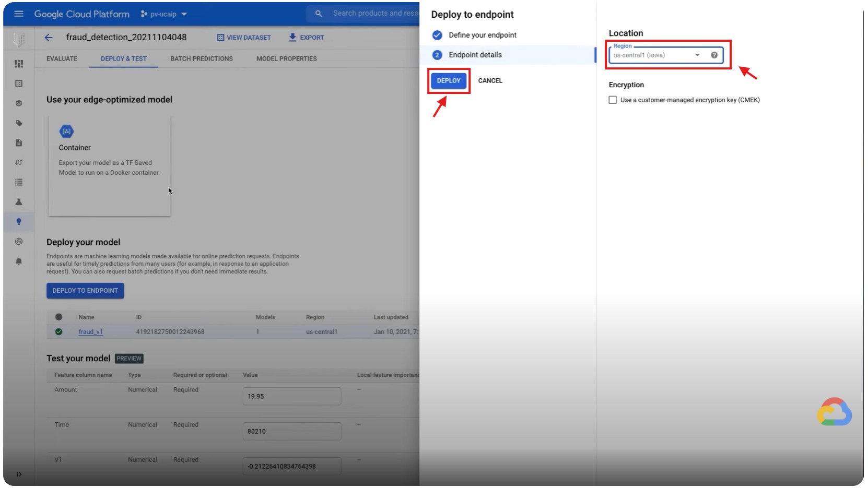This screenshot has height=488, width=868.
Task: Open the fraud_v1 endpoint link
Action: pos(90,332)
